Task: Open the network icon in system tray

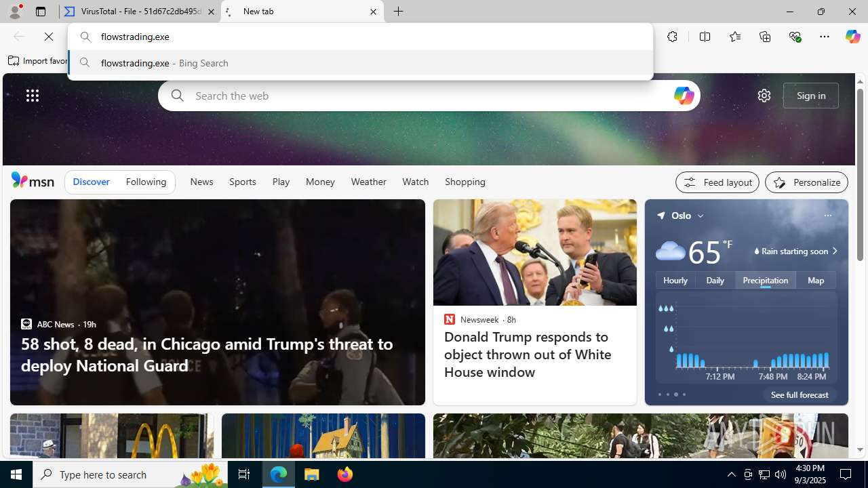Action: (x=764, y=474)
